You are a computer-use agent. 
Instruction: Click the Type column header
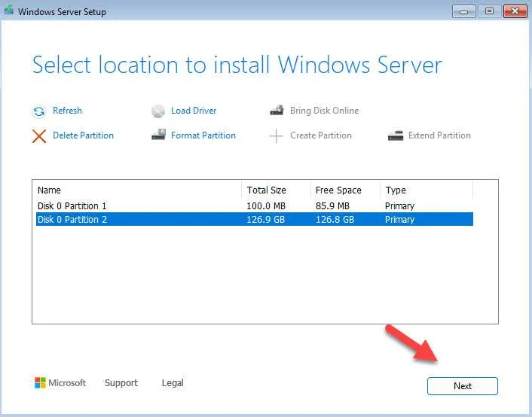[427, 190]
